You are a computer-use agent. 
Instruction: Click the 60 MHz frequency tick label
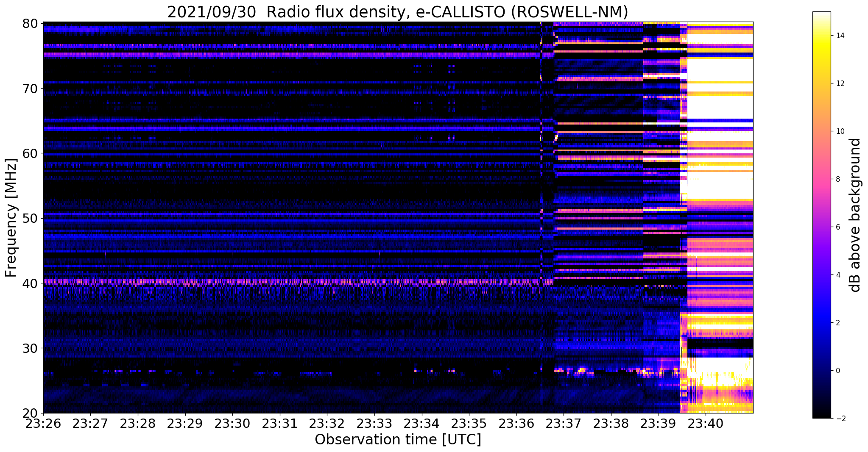pos(29,153)
